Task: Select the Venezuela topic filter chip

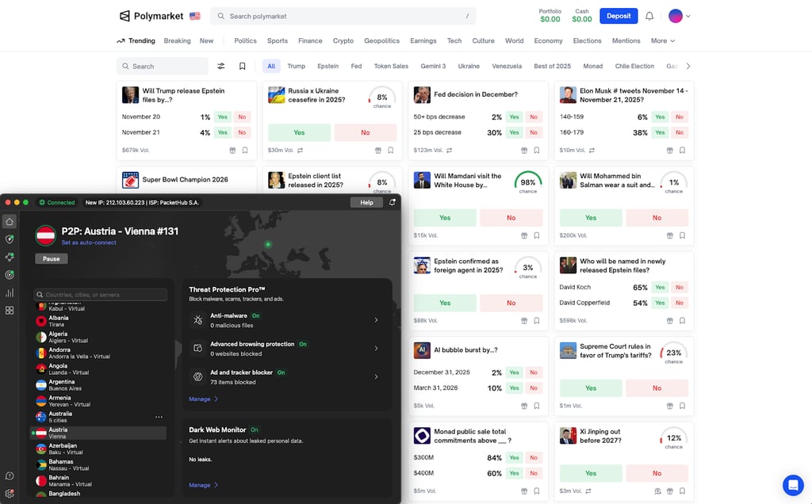Action: [x=507, y=67]
